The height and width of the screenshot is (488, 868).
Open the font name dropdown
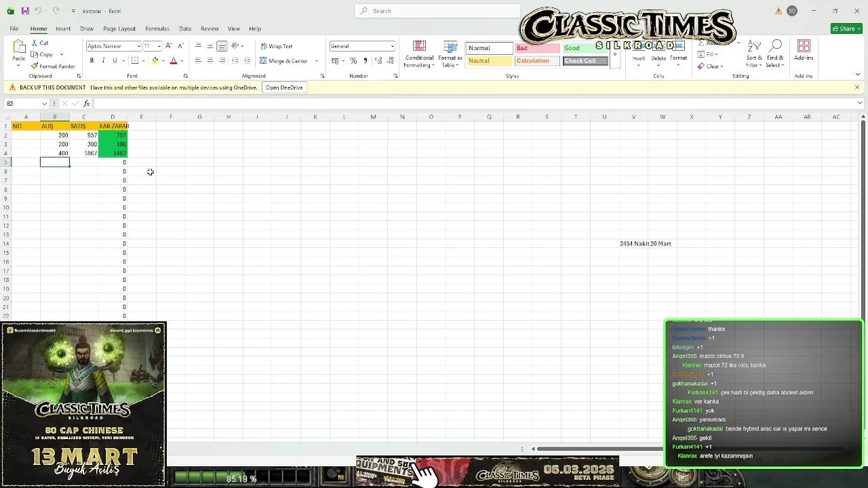[139, 46]
